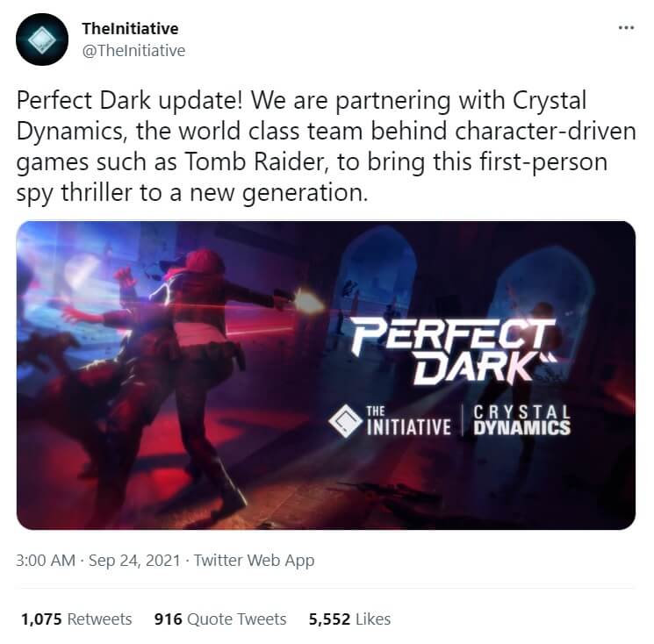Open TheInitiative profile avatar
This screenshot has width=654, height=644.
[x=42, y=39]
